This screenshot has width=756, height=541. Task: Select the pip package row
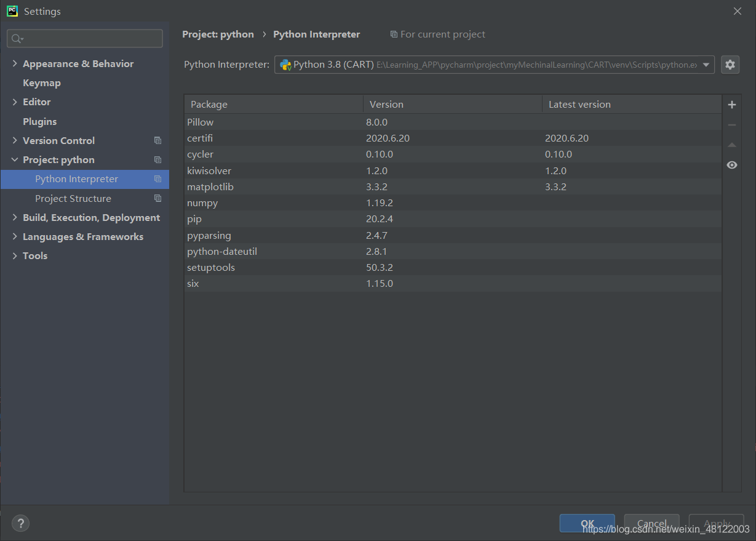click(x=453, y=219)
